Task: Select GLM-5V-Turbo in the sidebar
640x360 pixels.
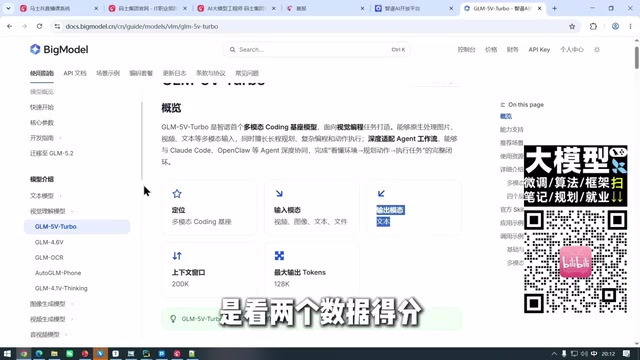Action: [77, 227]
